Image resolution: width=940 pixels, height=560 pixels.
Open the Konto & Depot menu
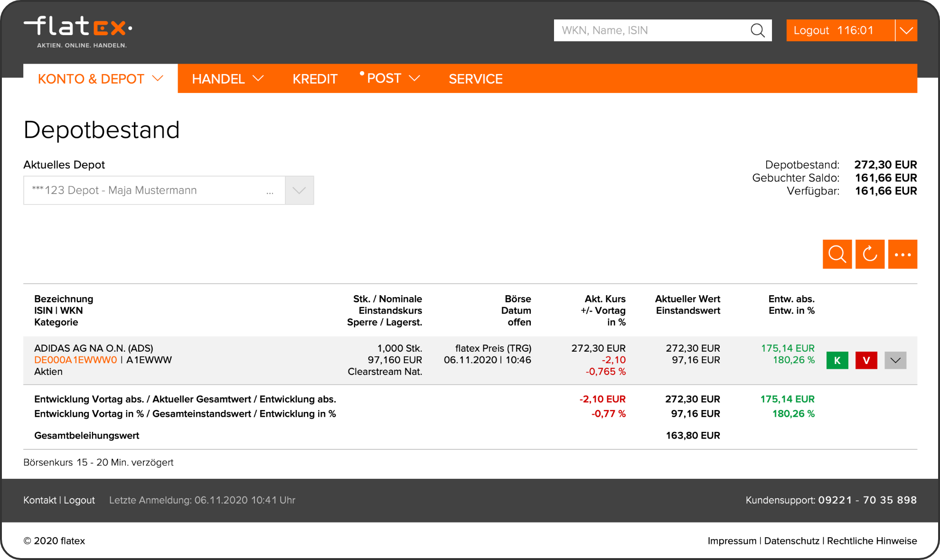[x=100, y=79]
